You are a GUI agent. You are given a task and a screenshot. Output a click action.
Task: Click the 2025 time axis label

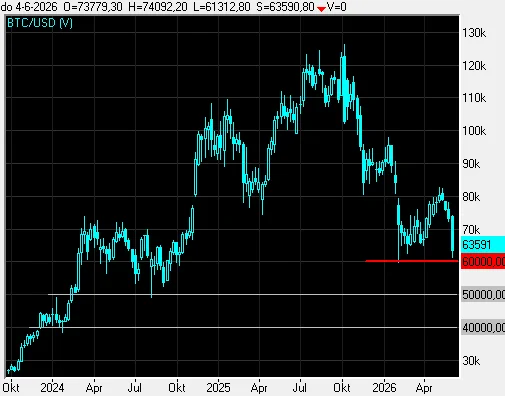coord(218,388)
